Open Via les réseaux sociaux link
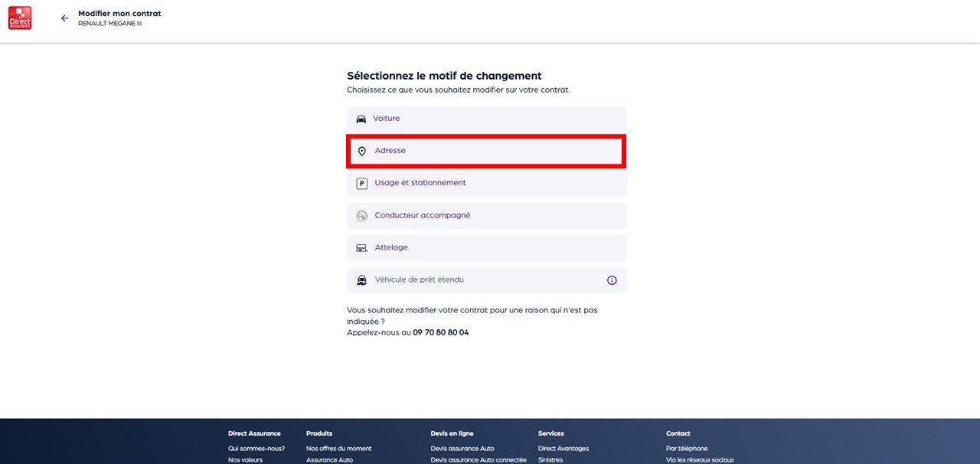Screen dimensions: 980x464 point(700,460)
